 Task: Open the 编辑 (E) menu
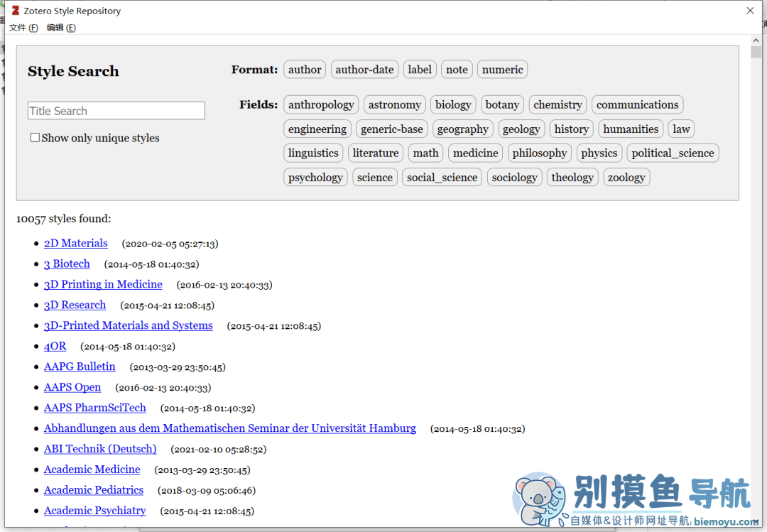click(x=61, y=28)
